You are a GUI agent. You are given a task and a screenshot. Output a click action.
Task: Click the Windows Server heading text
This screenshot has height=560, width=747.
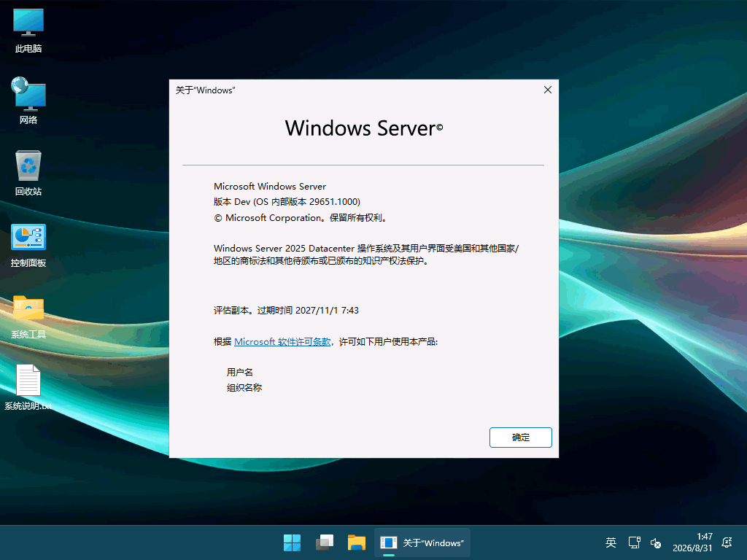pos(364,128)
